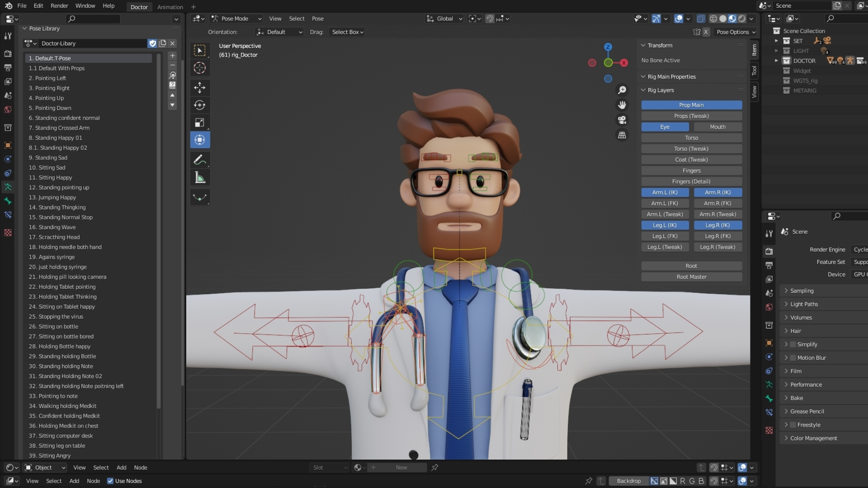Enable the Motion Blur checkbox
The width and height of the screenshot is (868, 488).
pyautogui.click(x=793, y=358)
